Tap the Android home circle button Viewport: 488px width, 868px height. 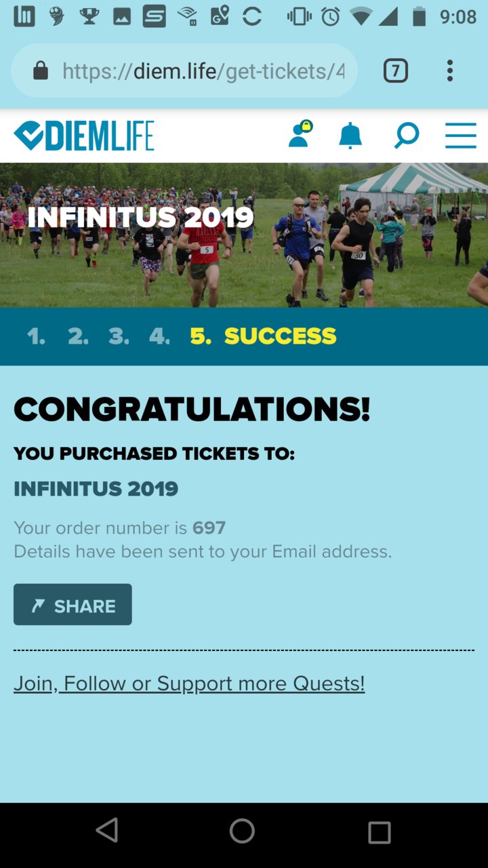point(242,831)
